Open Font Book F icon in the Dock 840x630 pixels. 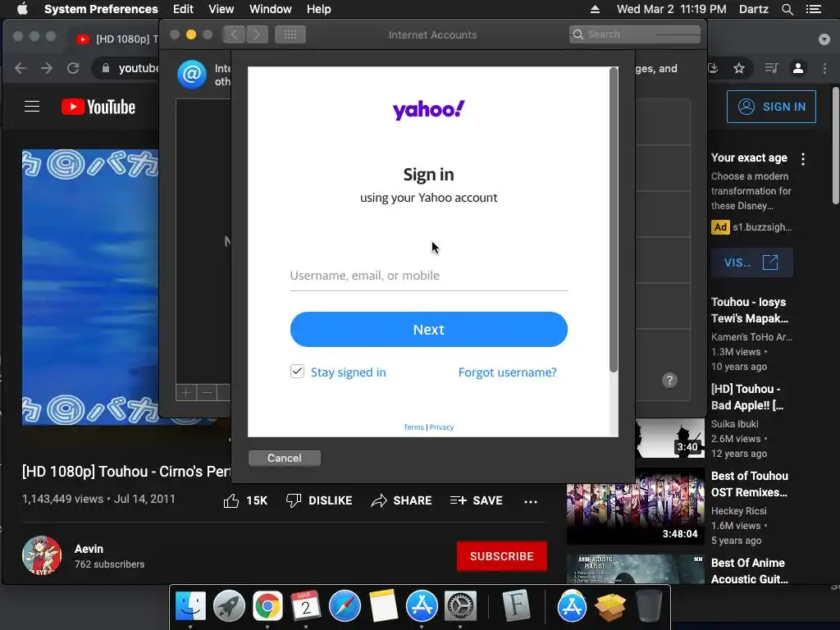pos(517,606)
